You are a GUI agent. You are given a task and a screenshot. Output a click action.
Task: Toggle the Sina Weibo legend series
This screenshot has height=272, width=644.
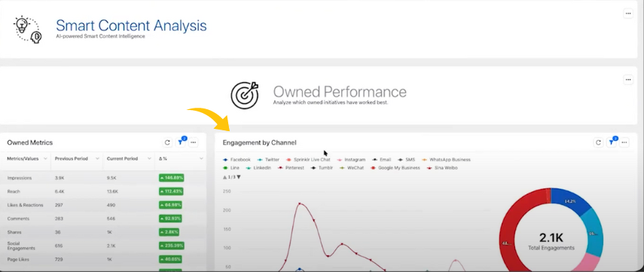[x=442, y=168]
